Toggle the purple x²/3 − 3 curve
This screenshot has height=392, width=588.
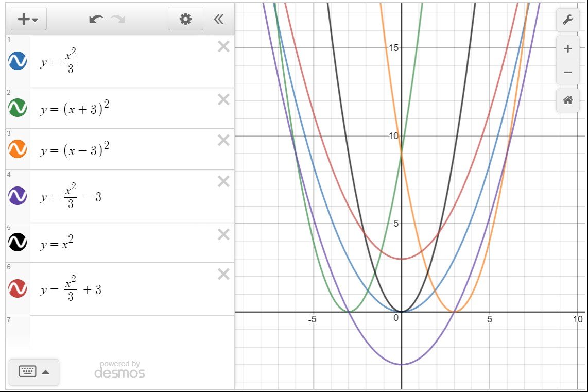pos(17,195)
